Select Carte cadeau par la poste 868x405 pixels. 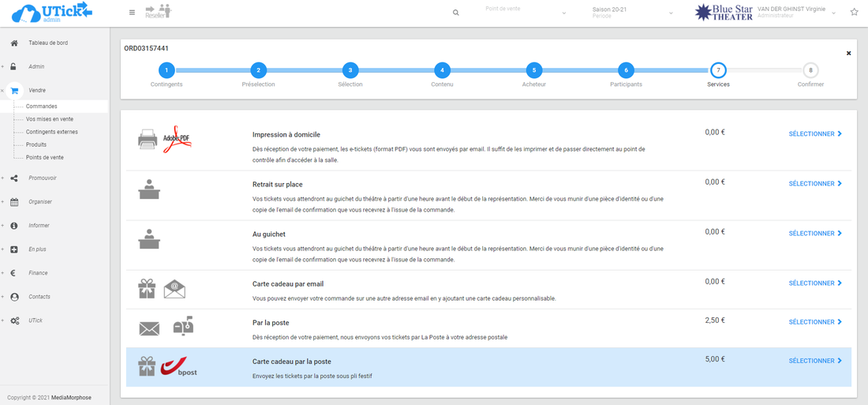(x=815, y=361)
